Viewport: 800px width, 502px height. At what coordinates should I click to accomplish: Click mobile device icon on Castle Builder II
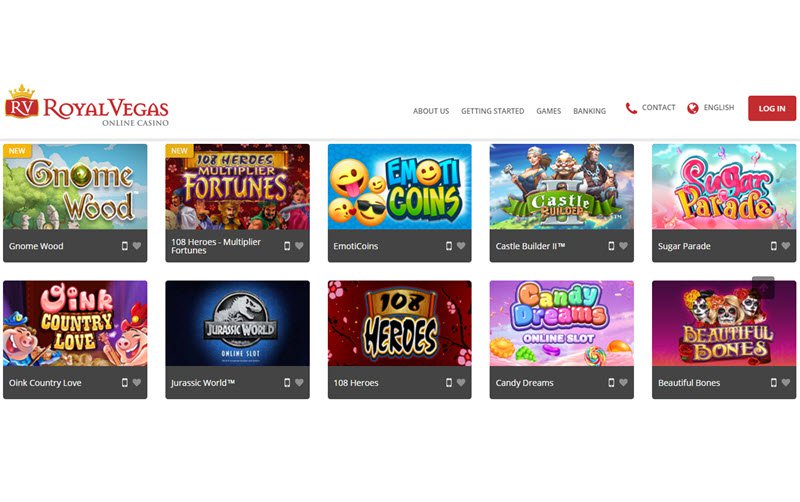coord(611,246)
